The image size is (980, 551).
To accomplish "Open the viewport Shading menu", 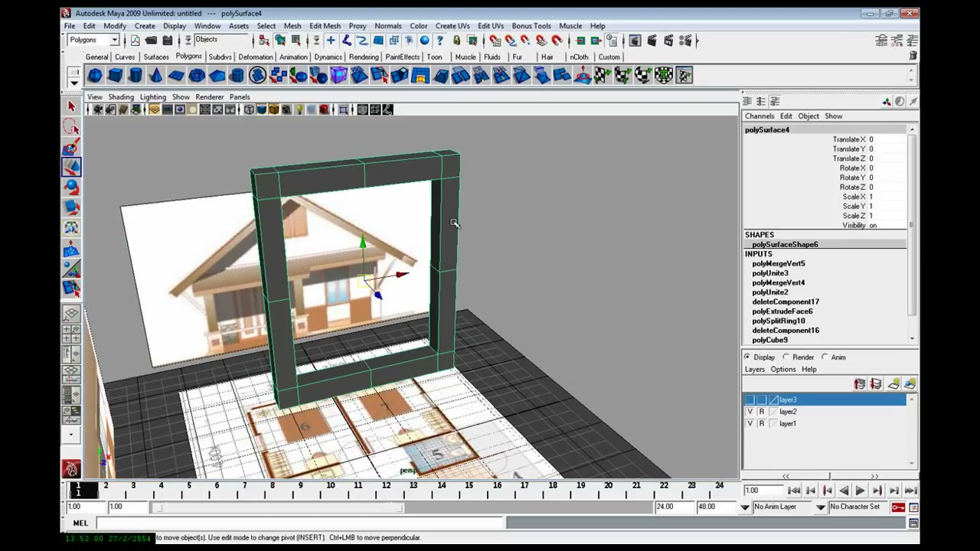I will tap(121, 97).
